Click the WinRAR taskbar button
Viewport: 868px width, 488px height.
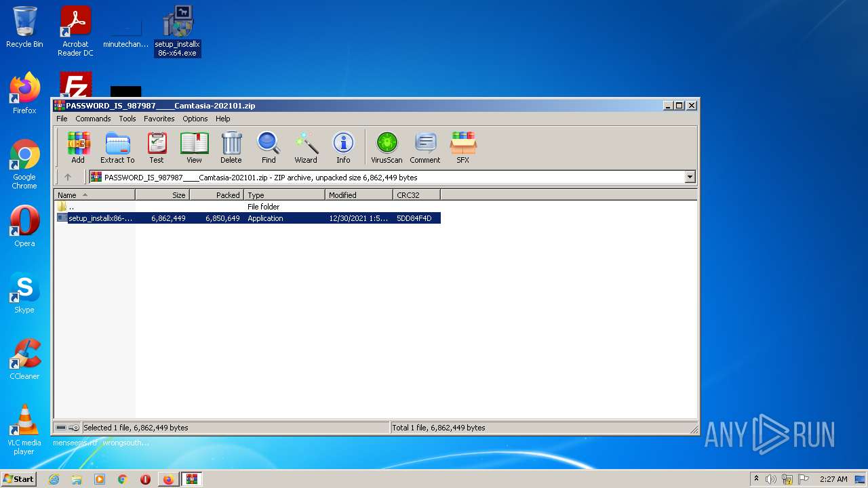click(191, 479)
